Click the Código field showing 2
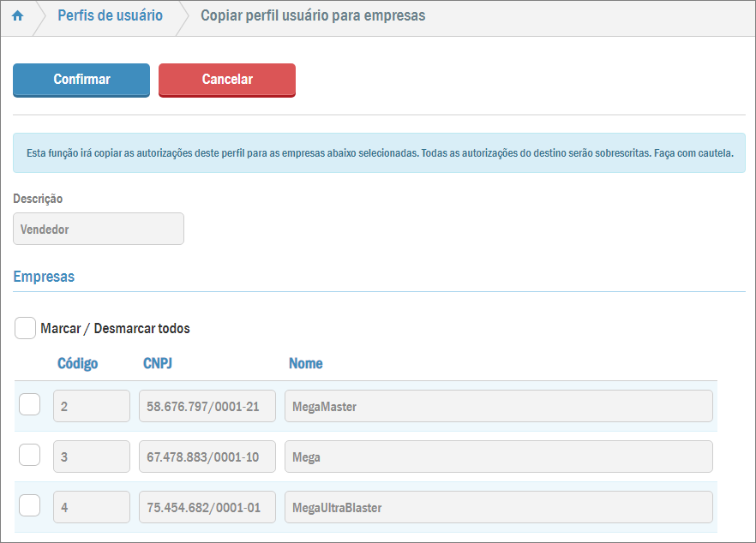Screen dimensions: 756x543 pyautogui.click(x=92, y=406)
